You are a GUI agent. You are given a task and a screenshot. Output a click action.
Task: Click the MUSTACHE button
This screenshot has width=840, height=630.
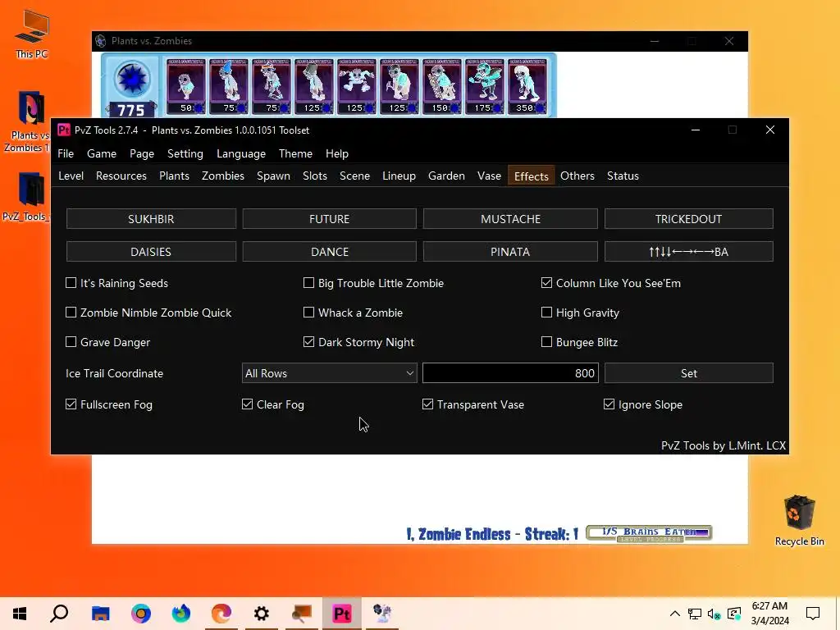pyautogui.click(x=510, y=218)
